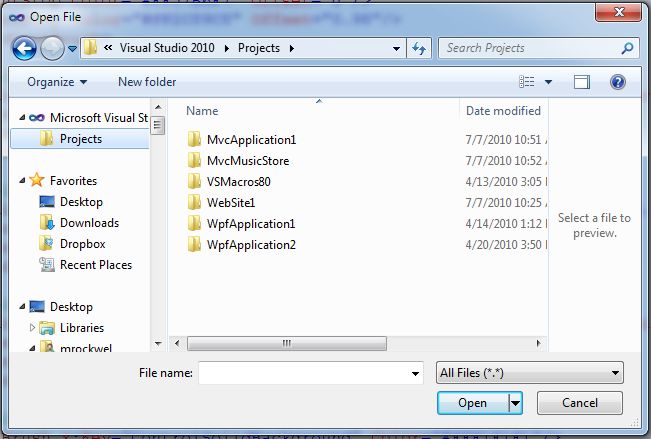Sort by the Name column header
The height and width of the screenshot is (439, 651).
[x=202, y=111]
